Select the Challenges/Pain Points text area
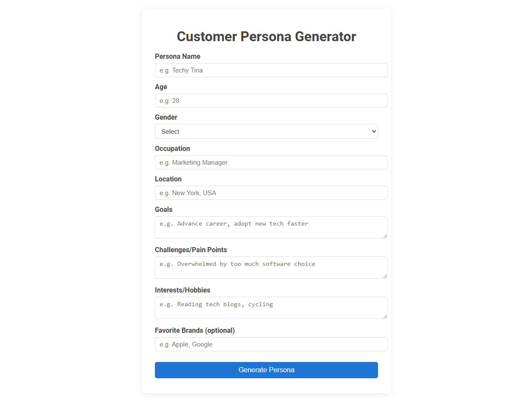Viewport: 532px width, 419px height. [271, 267]
